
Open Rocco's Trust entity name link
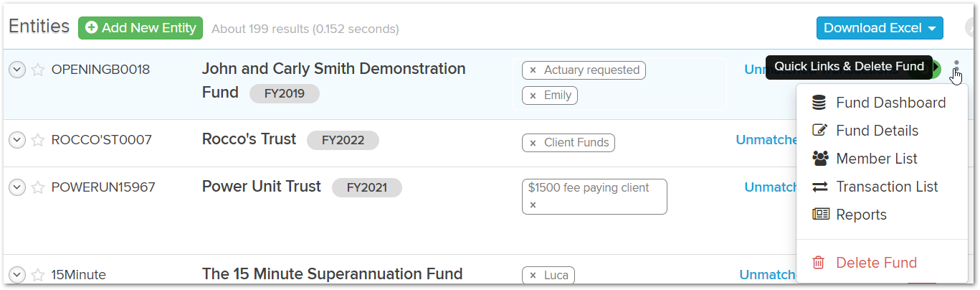(249, 139)
